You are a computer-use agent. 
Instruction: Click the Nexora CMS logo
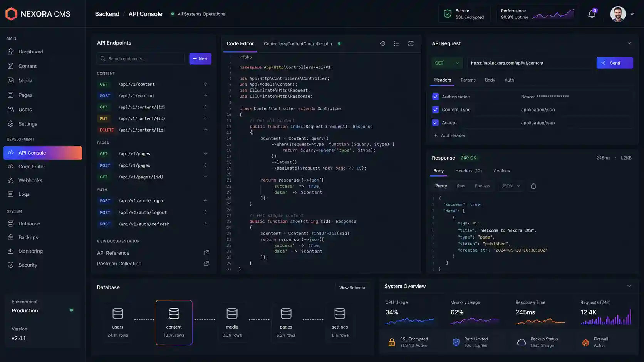[38, 14]
